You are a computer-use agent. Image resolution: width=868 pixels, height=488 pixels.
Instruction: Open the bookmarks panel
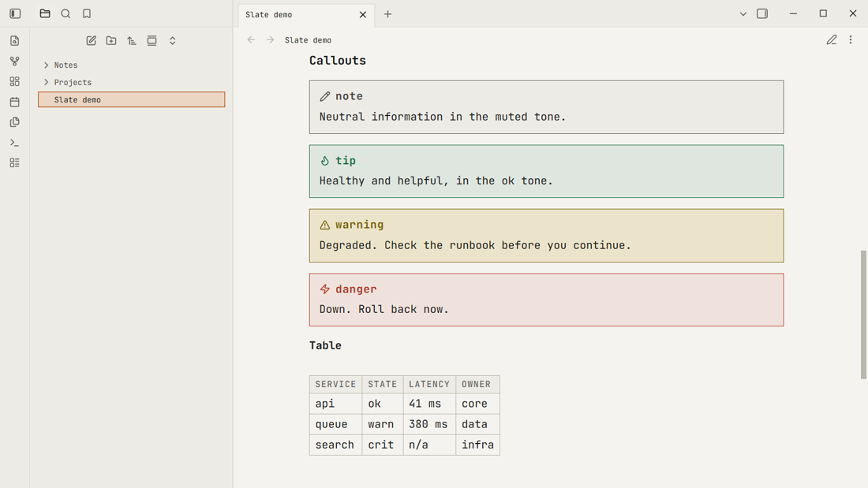(87, 14)
